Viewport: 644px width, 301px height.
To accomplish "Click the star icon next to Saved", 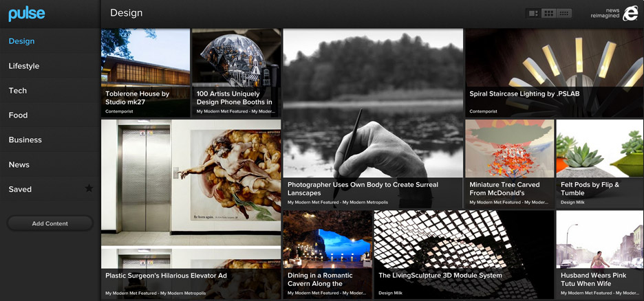I will pyautogui.click(x=88, y=189).
